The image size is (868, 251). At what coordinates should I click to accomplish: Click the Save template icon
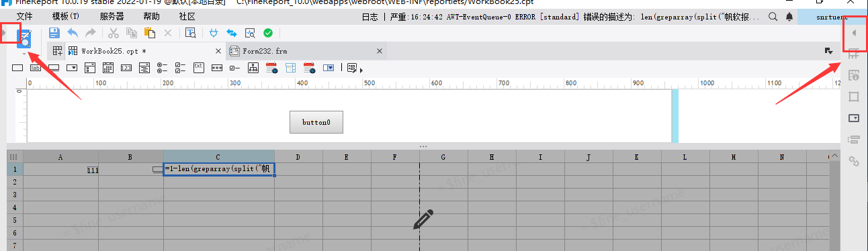[x=54, y=32]
